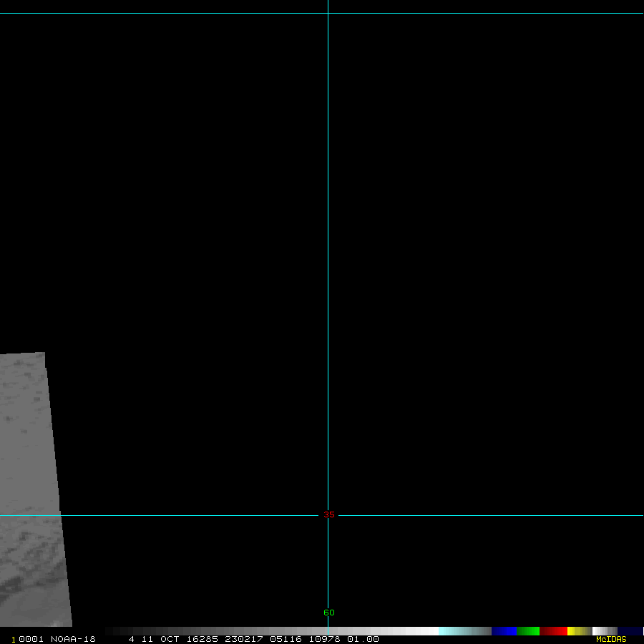Select the blue segment of color bar
Viewport: 644px width, 644px height.
click(x=504, y=631)
